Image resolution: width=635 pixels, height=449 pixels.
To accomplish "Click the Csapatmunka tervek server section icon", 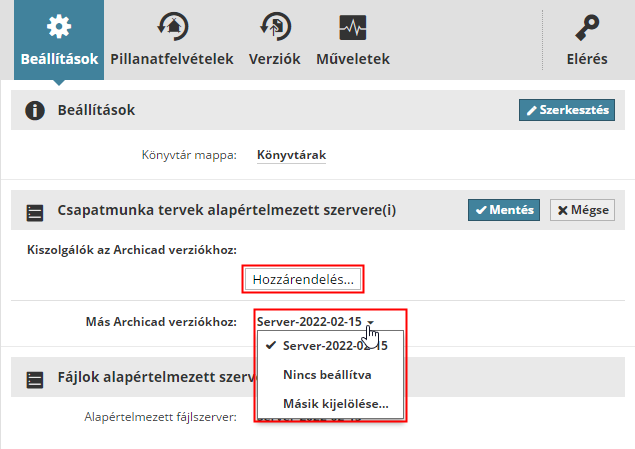I will 35,212.
